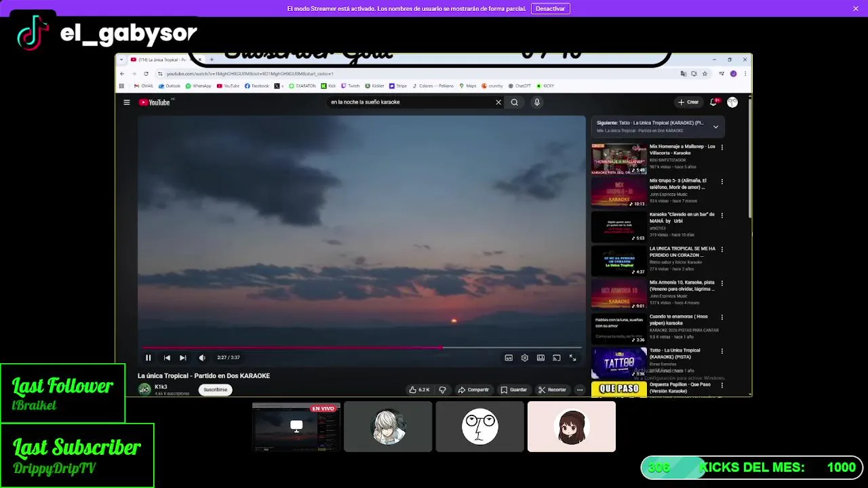Screen dimensions: 868x488
Task: Reload the browser page
Action: coord(146,73)
